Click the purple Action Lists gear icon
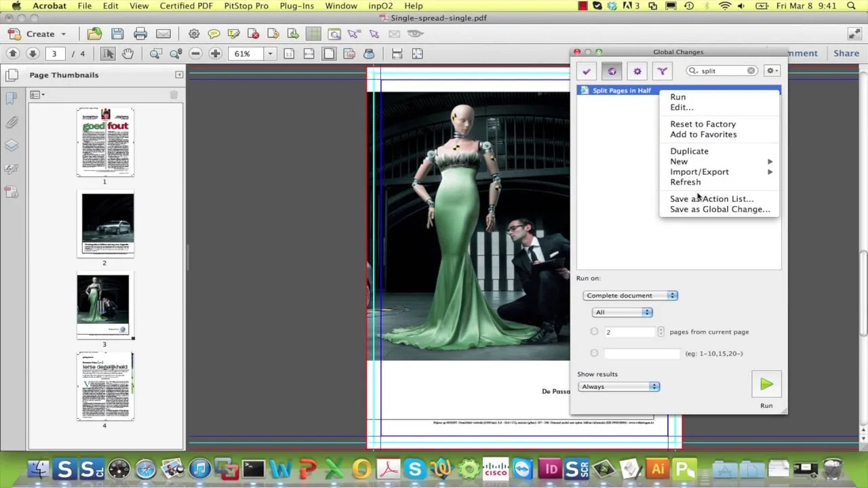This screenshot has width=868, height=488. [x=637, y=71]
